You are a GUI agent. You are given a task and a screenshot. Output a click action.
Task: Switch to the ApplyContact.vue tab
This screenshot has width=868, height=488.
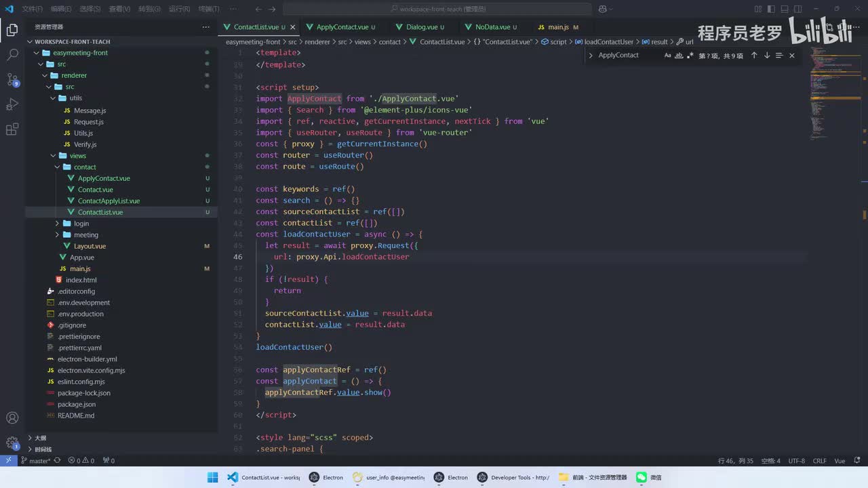(x=342, y=27)
